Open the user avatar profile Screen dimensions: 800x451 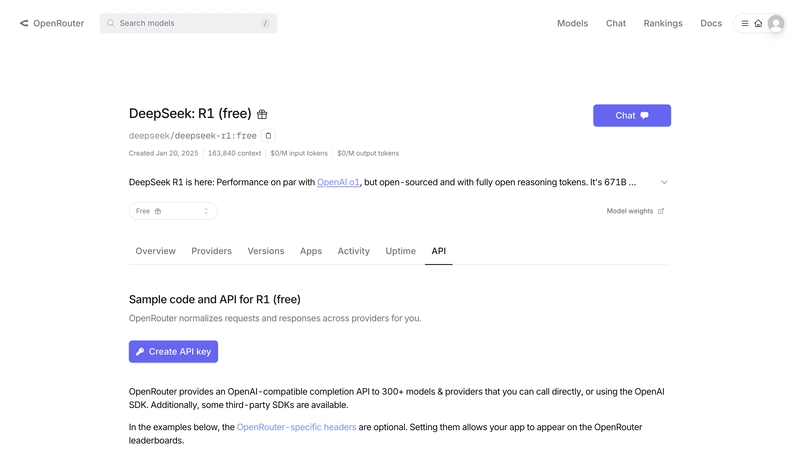[x=776, y=23]
